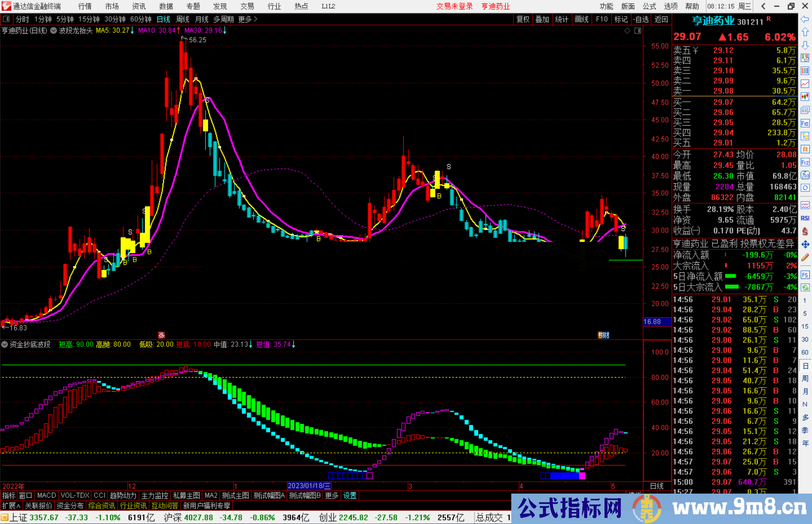This screenshot has width=812, height=524.
Task: Click the 2023/01/18 date marker on time axis
Action: (x=309, y=486)
